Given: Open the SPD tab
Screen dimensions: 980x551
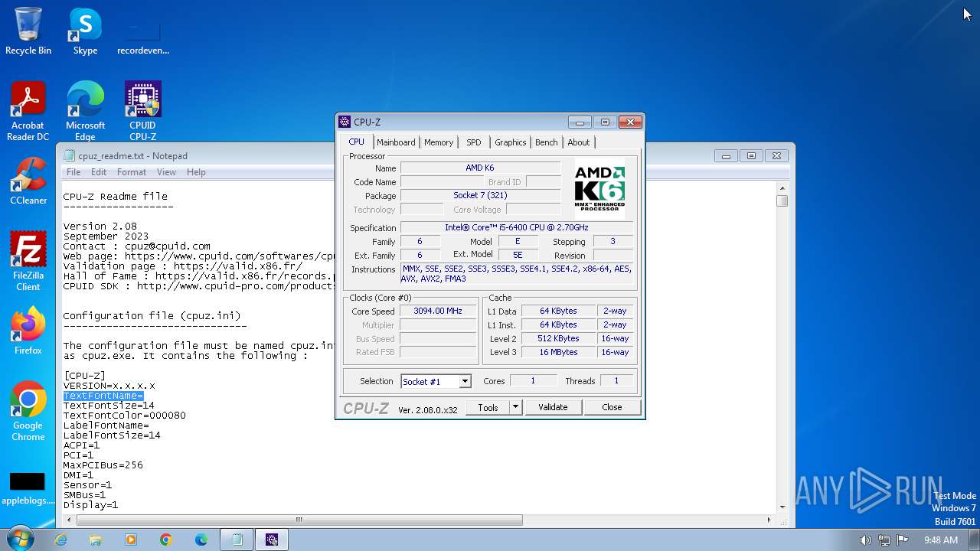Looking at the screenshot, I should pos(474,142).
